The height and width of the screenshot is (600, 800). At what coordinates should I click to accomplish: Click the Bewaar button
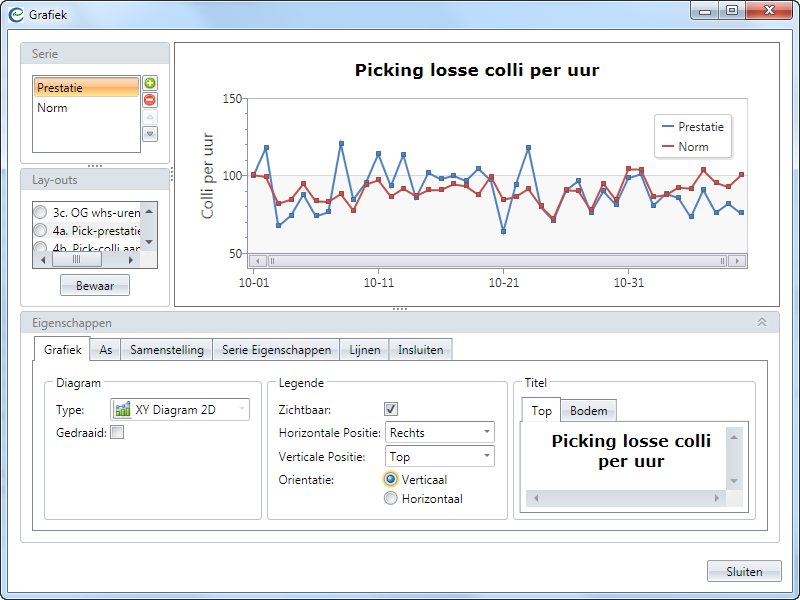95,286
